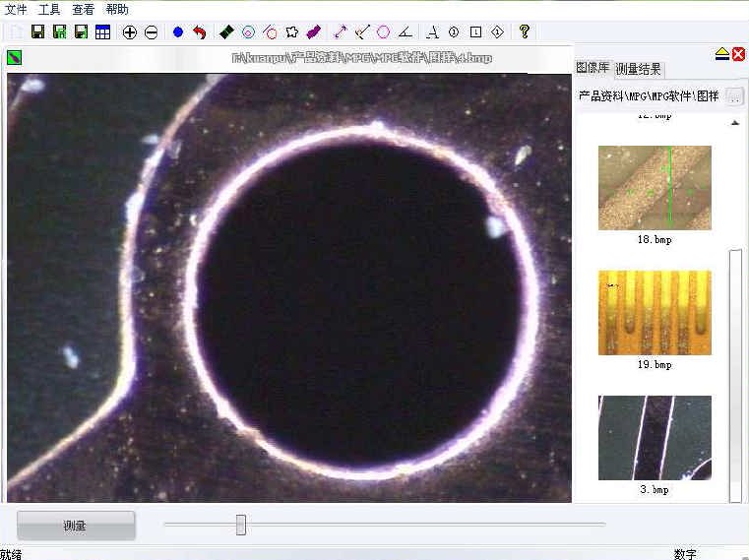Open the grid table icon

(102, 32)
